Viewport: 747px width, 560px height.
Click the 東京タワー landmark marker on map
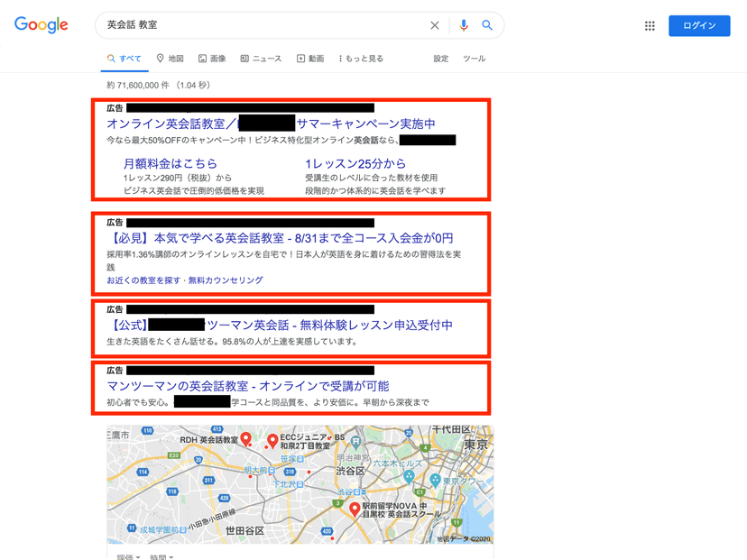pyautogui.click(x=435, y=481)
